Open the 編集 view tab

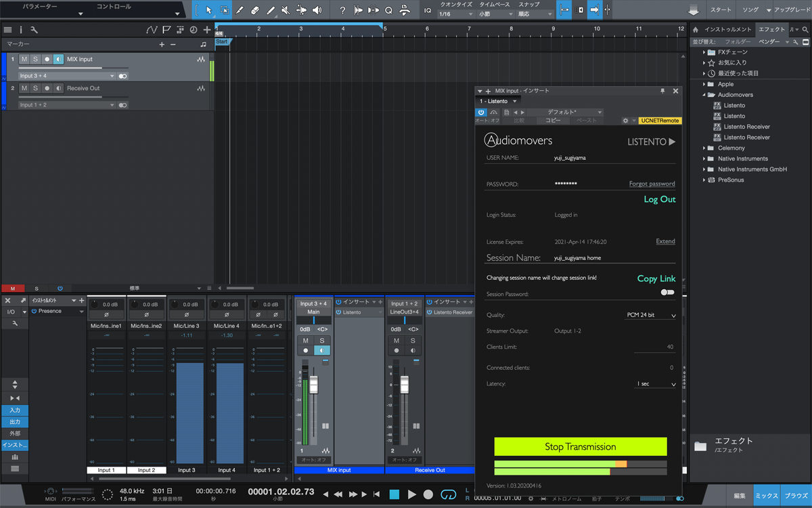740,496
